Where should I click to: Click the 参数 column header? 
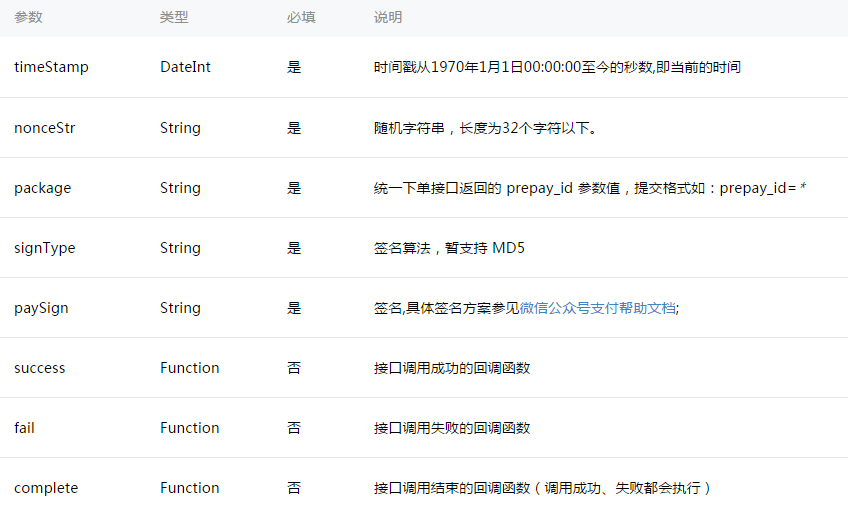(28, 18)
